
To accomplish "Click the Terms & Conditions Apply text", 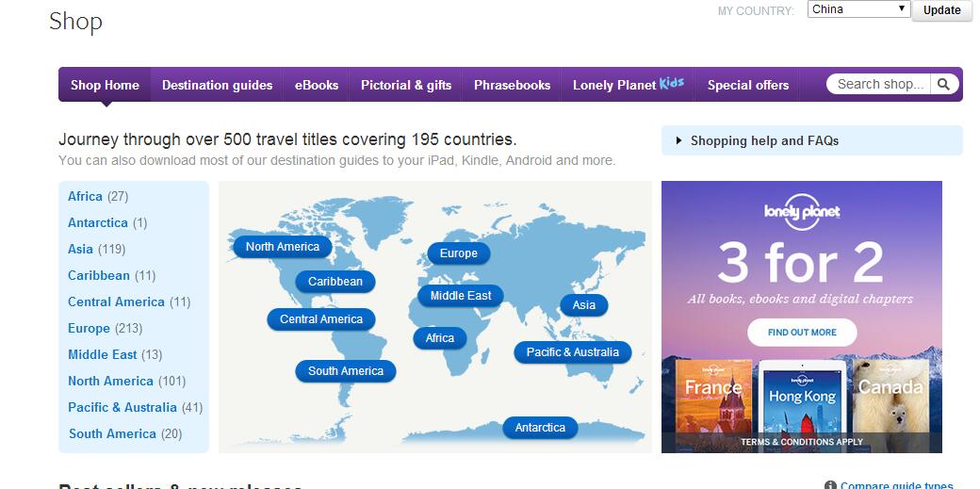I will 802,442.
